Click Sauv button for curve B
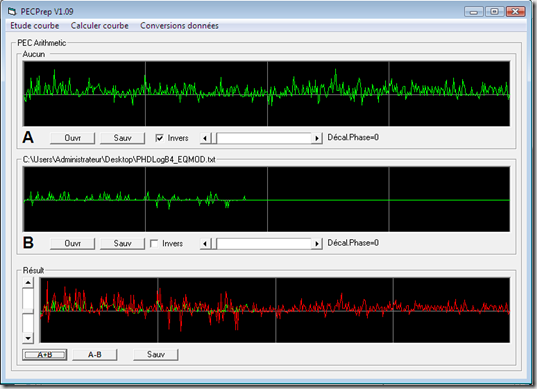The image size is (537, 389). pos(122,243)
